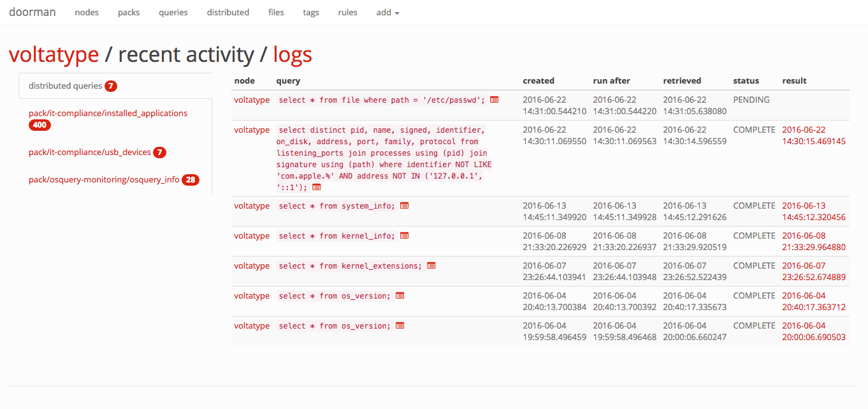Click the logs breadcrumb in the page title
This screenshot has height=409, width=868.
(293, 55)
